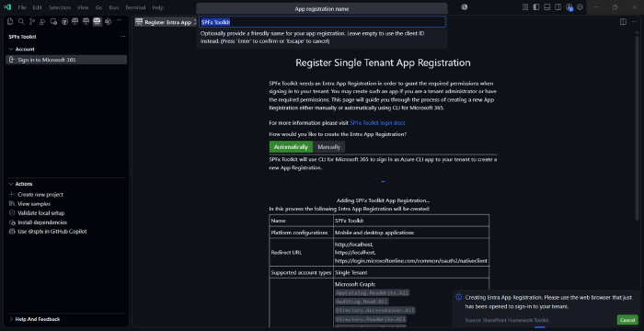Open Accounts icon with blue badge
Image resolution: width=644 pixels, height=331 pixels.
(569, 7)
